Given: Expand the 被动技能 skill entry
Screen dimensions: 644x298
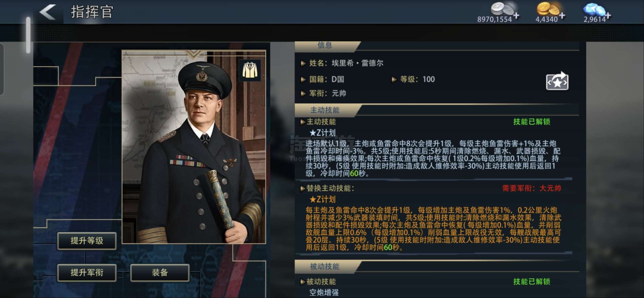Looking at the screenshot, I should (x=318, y=281).
